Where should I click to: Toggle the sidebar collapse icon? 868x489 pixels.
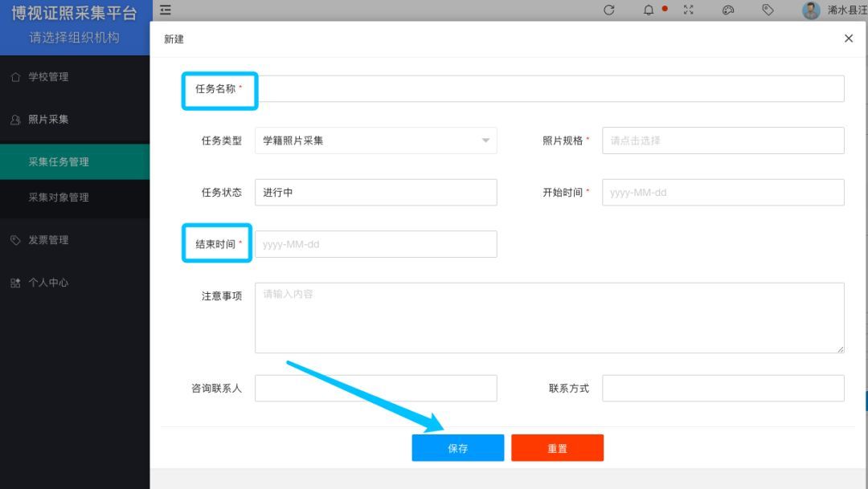tap(165, 10)
